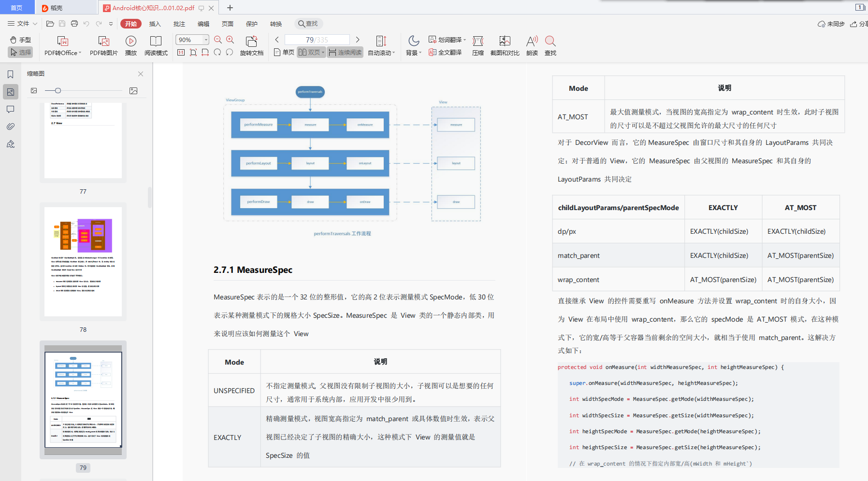Switch to the 批注 annotation tab
The image size is (868, 481).
coord(179,24)
